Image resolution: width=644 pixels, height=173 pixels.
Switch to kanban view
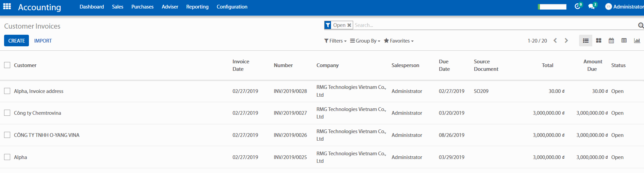point(599,41)
